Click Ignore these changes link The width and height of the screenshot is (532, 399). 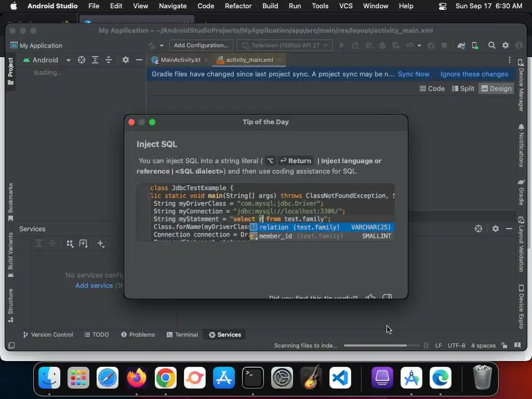click(474, 74)
